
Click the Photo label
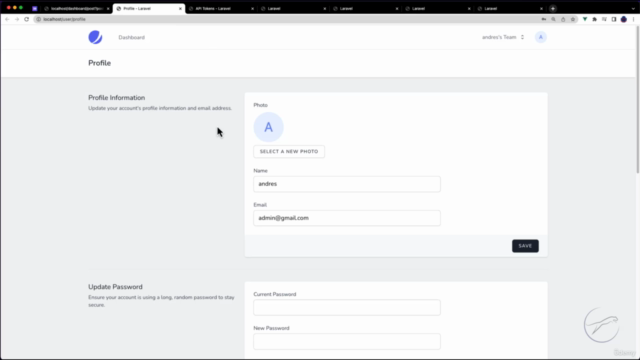tap(260, 105)
